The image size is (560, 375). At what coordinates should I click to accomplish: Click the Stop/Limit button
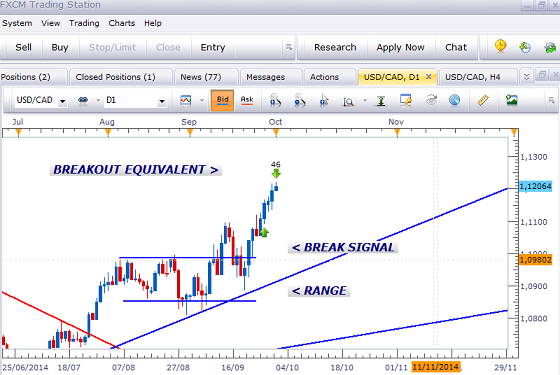[x=112, y=47]
